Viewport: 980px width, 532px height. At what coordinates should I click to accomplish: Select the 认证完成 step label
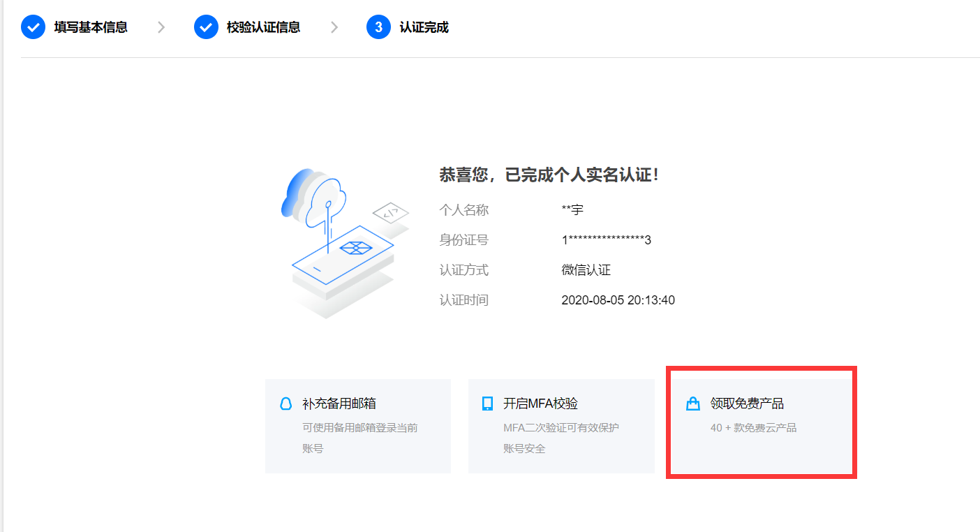424,28
